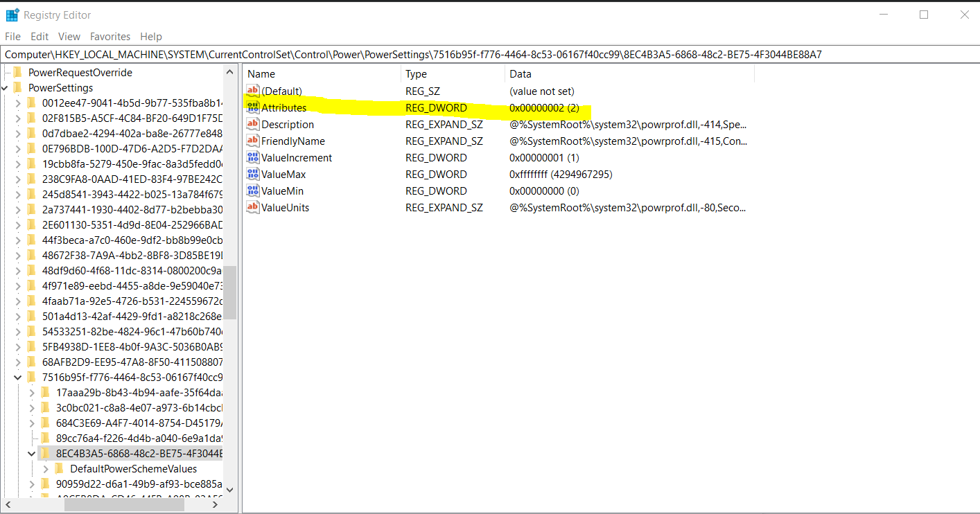
Task: Open the Favorites menu
Action: click(x=110, y=37)
